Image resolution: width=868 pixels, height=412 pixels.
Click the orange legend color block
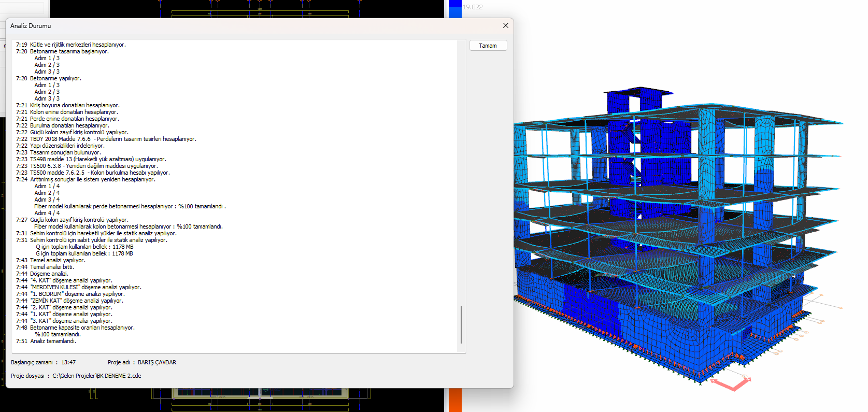tap(454, 400)
